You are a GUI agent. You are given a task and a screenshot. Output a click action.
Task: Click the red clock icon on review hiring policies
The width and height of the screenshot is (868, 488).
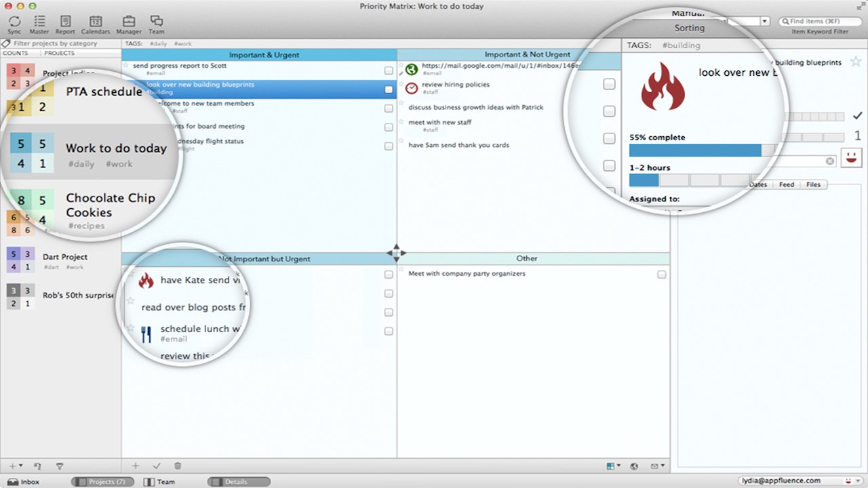click(411, 88)
